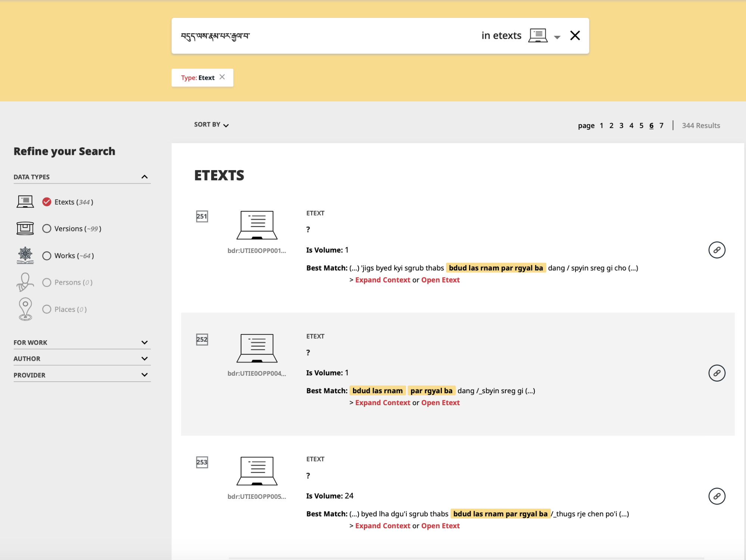Open etext thumbnail for result 252
Viewport: 746px width, 560px height.
257,348
